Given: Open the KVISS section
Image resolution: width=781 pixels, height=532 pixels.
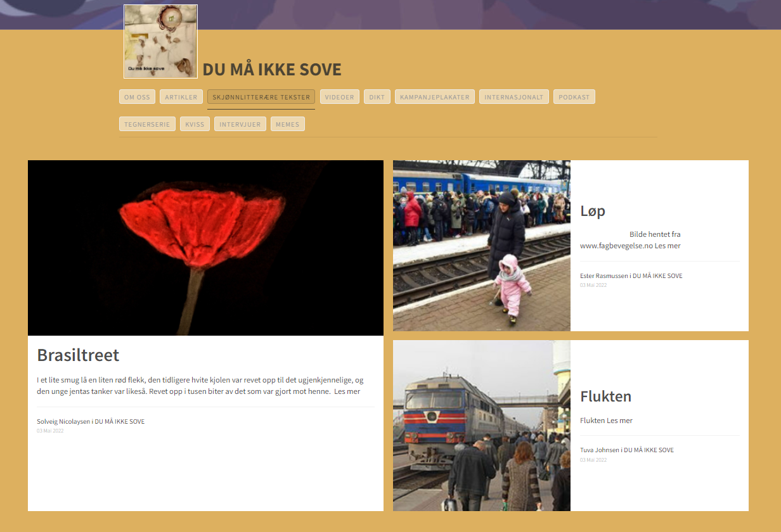Looking at the screenshot, I should click(x=195, y=124).
